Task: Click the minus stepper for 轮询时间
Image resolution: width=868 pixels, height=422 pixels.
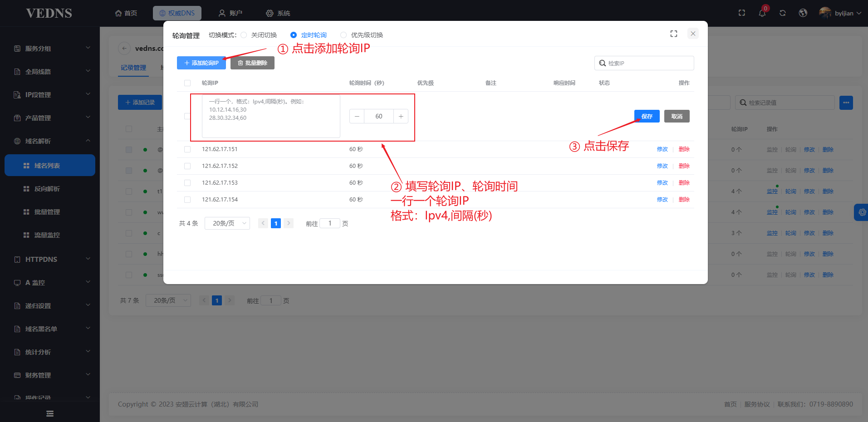Action: click(357, 116)
